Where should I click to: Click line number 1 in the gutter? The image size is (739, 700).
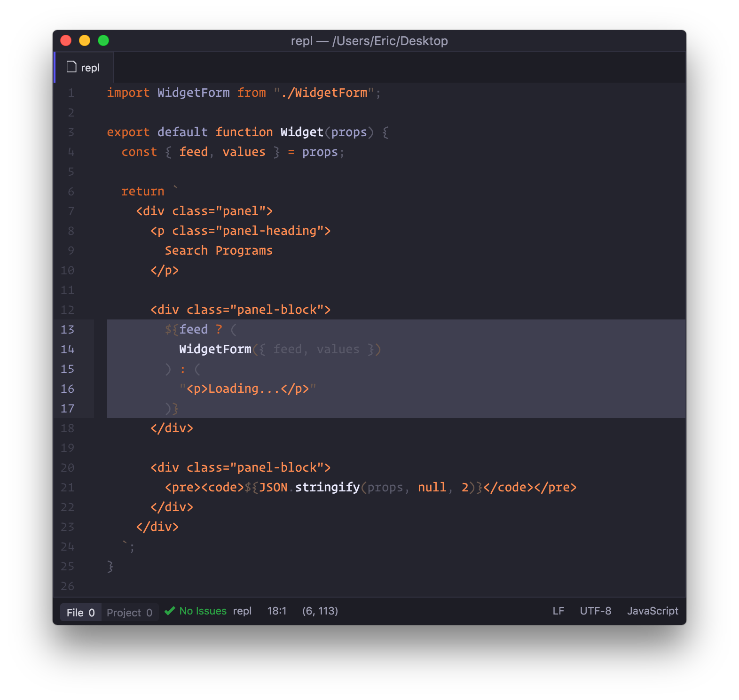[x=71, y=93]
